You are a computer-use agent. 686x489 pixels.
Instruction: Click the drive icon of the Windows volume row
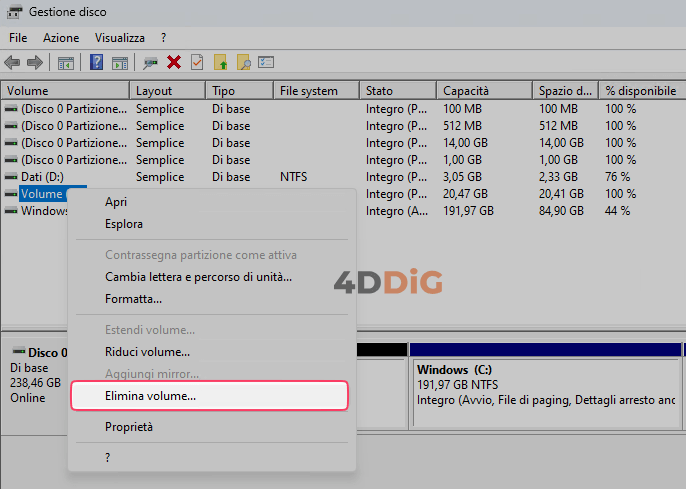pyautogui.click(x=11, y=211)
